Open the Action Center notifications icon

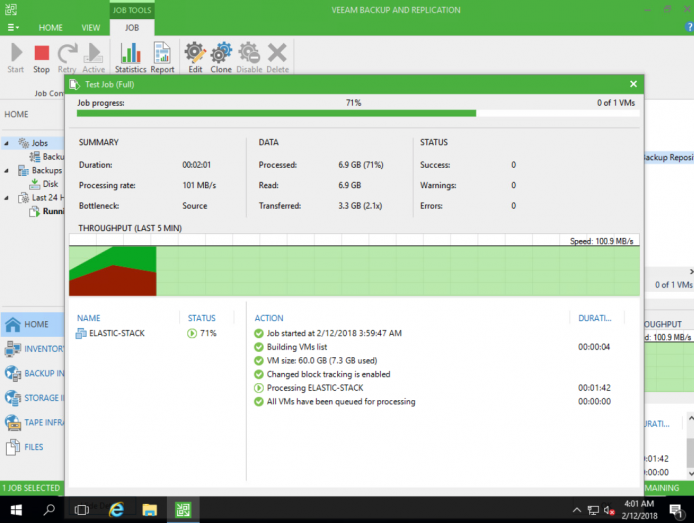676,511
